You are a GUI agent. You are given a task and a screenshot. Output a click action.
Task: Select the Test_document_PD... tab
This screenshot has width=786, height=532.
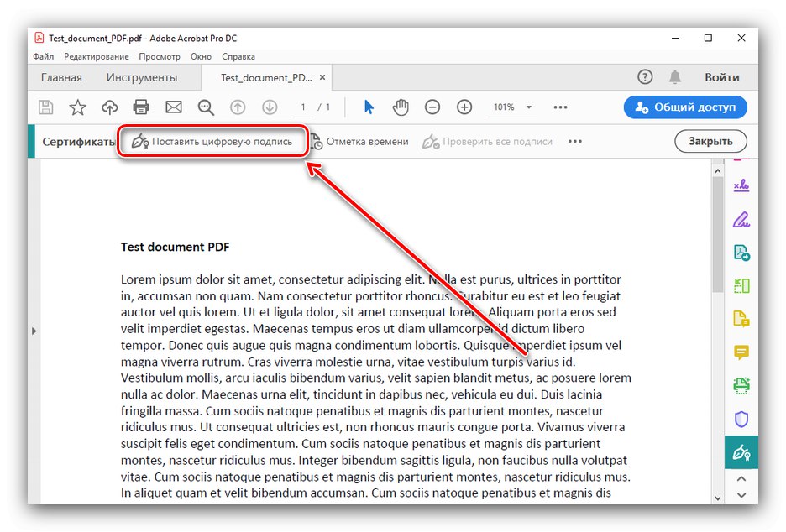(266, 78)
